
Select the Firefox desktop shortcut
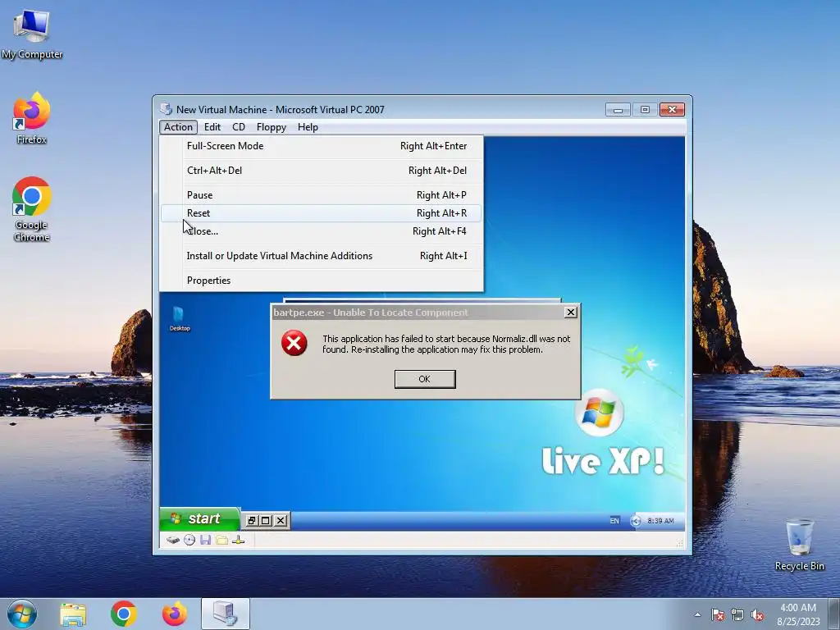click(32, 118)
